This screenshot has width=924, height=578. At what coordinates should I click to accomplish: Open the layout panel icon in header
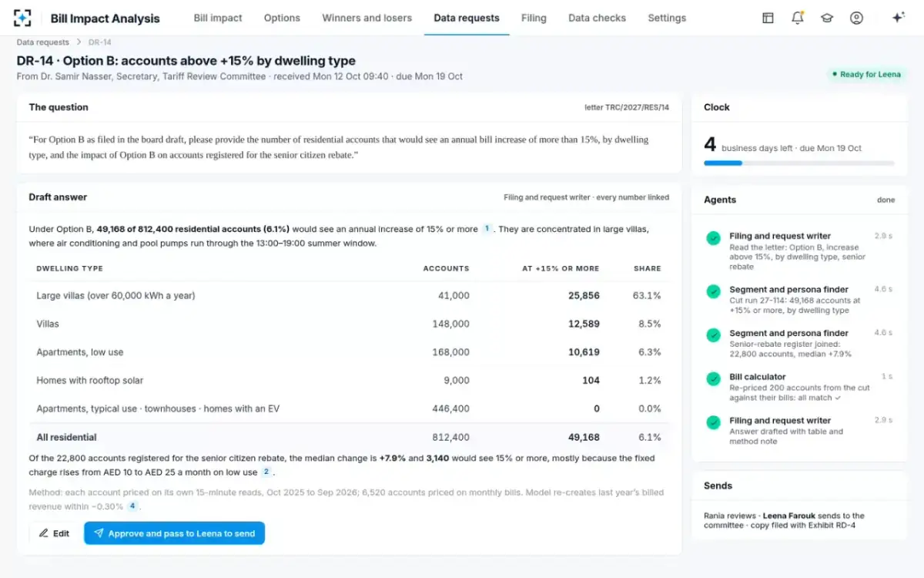coord(768,18)
